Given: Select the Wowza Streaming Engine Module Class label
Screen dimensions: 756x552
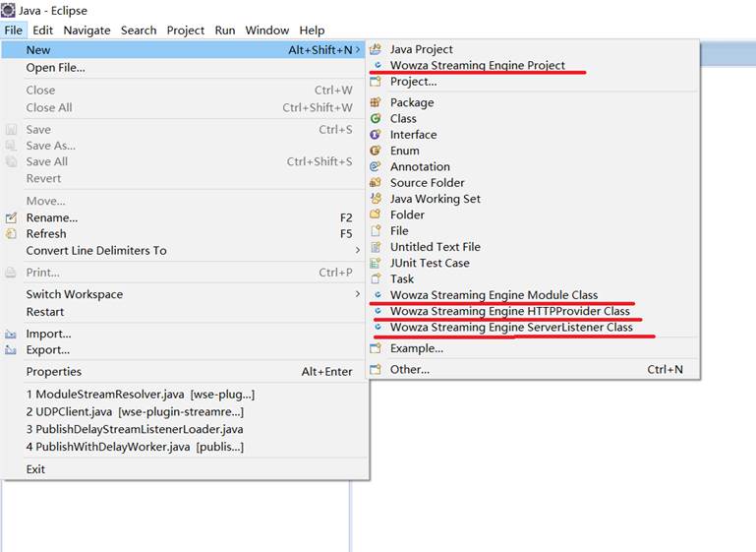Looking at the screenshot, I should click(x=494, y=295).
